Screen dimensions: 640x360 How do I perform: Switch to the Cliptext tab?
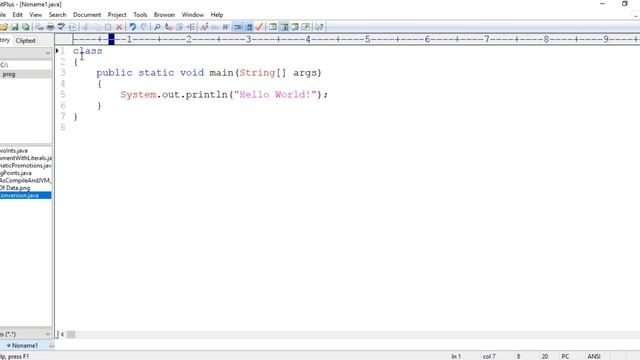pos(25,40)
